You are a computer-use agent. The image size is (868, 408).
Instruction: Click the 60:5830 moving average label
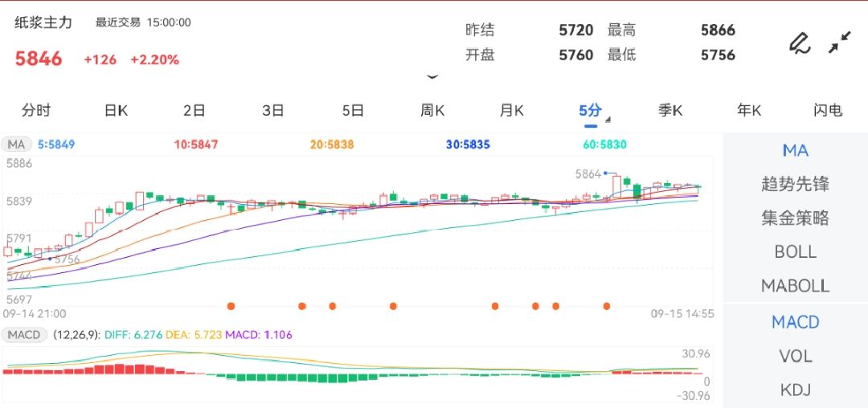click(x=604, y=145)
